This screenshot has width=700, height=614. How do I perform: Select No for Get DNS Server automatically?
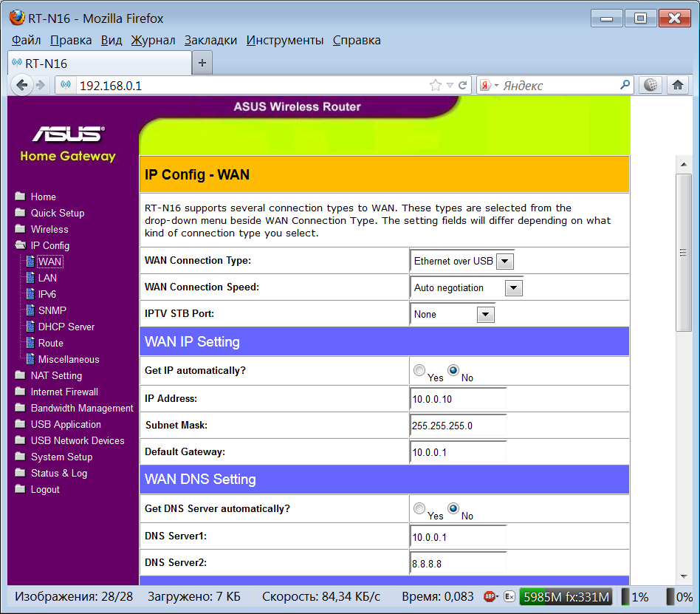[453, 508]
